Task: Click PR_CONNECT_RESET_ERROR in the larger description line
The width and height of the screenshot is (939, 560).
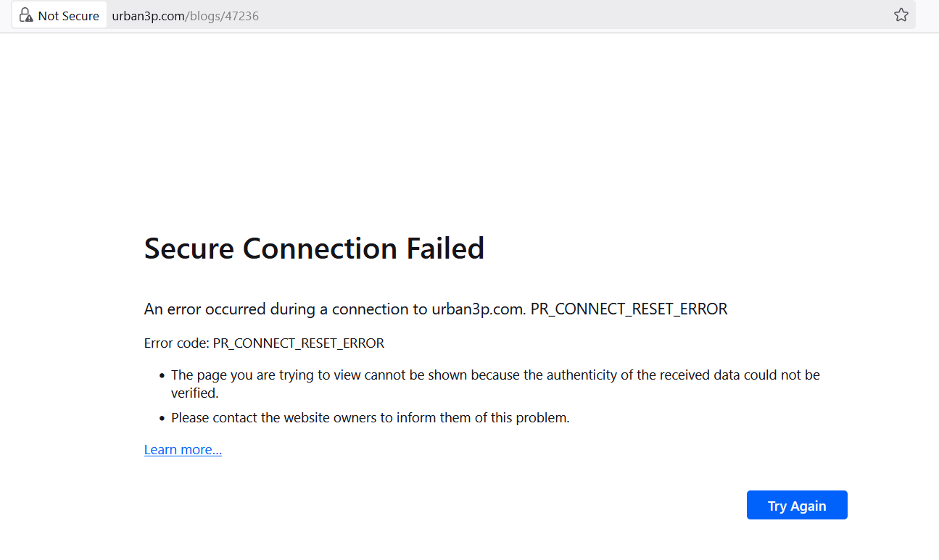Action: (629, 309)
